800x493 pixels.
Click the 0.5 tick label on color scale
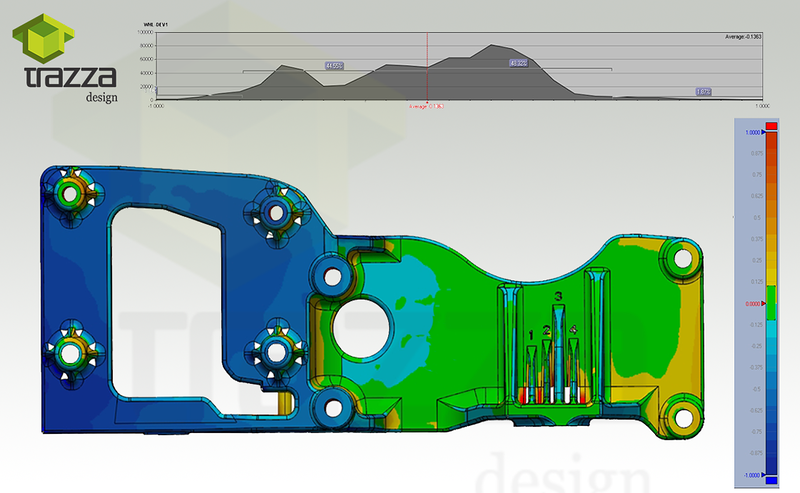(x=757, y=218)
